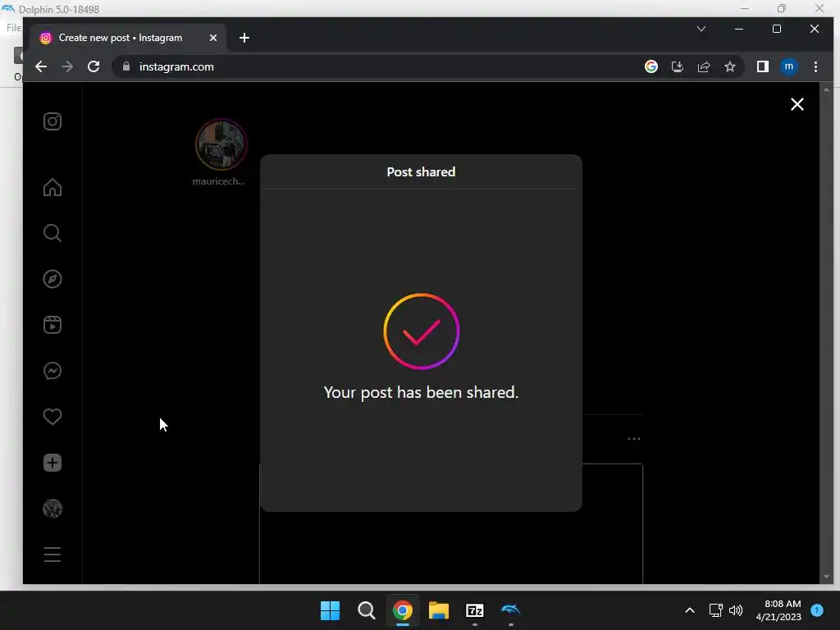Open Chrome profile m avatar
840x630 pixels.
point(789,66)
